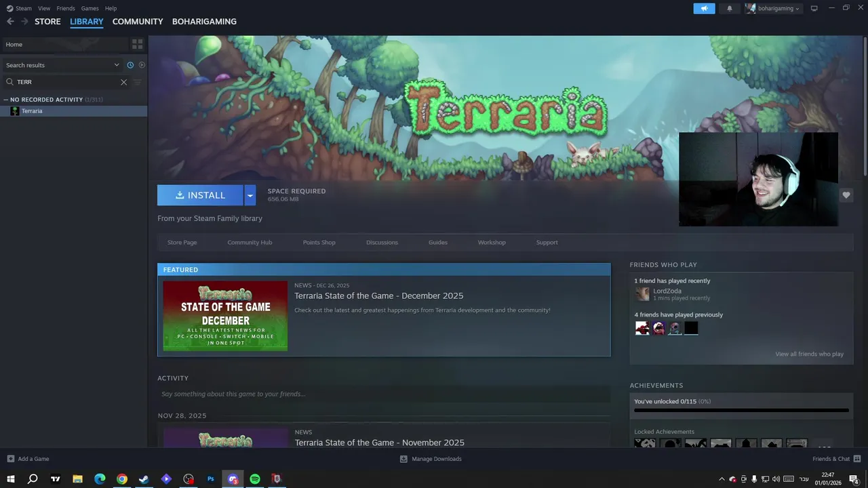Open Terraria Guides
Viewport: 868px width, 488px height.
tap(438, 243)
